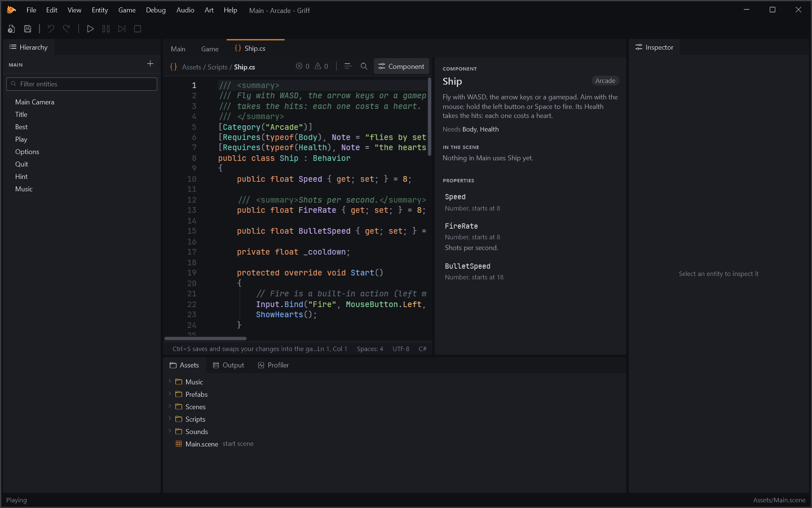Select the Ship.cs editor tab
This screenshot has height=508, width=812.
tap(255, 49)
